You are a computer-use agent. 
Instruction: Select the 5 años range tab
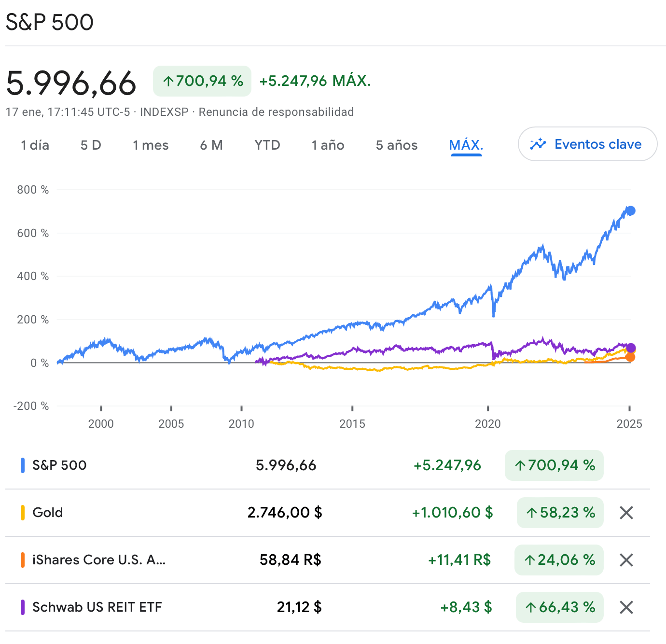click(x=397, y=145)
